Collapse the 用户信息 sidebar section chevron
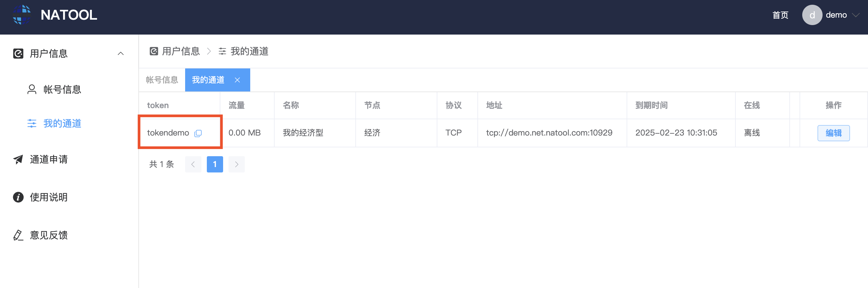Viewport: 868px width, 288px height. (121, 54)
